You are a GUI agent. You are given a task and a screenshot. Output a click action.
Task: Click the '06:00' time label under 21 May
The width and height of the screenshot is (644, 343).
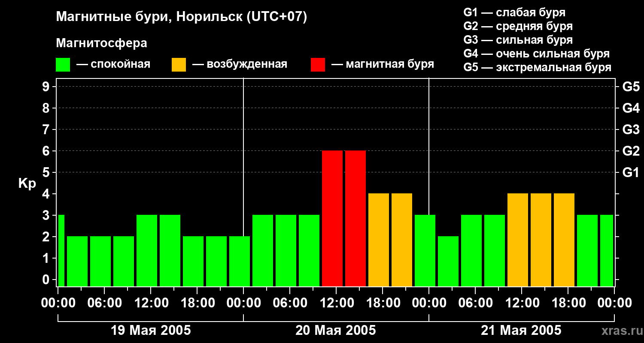click(x=475, y=303)
